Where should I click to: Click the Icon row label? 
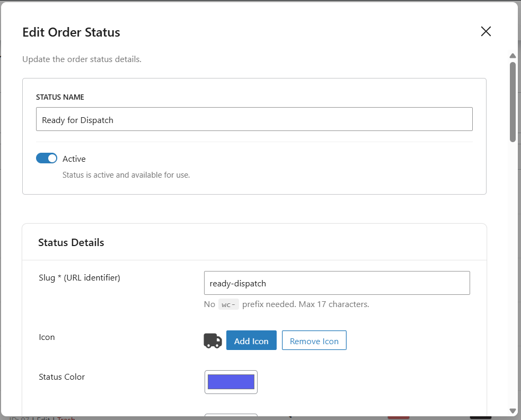(x=47, y=337)
